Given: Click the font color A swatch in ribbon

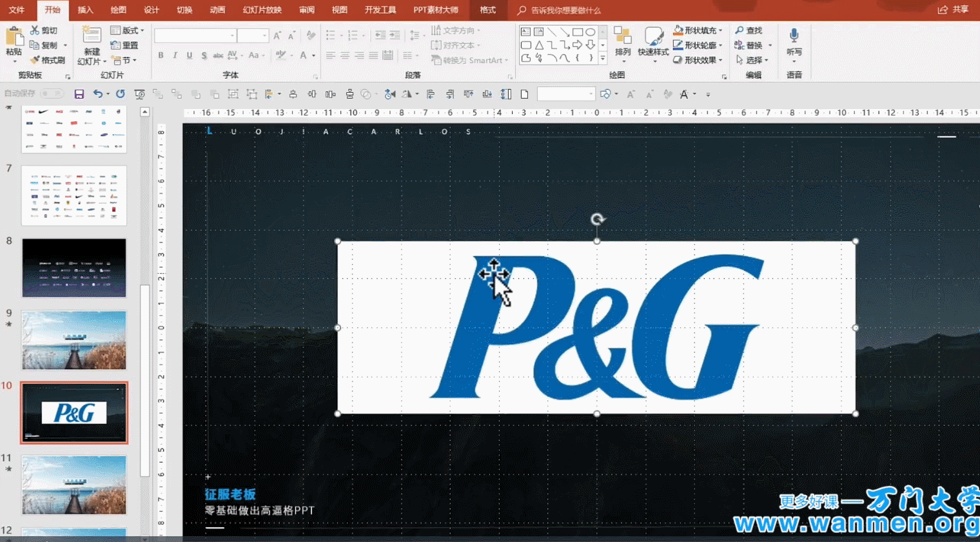Looking at the screenshot, I should point(304,55).
